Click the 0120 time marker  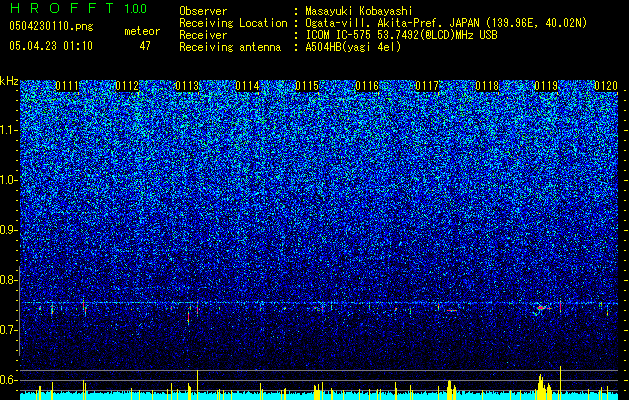[x=606, y=86]
